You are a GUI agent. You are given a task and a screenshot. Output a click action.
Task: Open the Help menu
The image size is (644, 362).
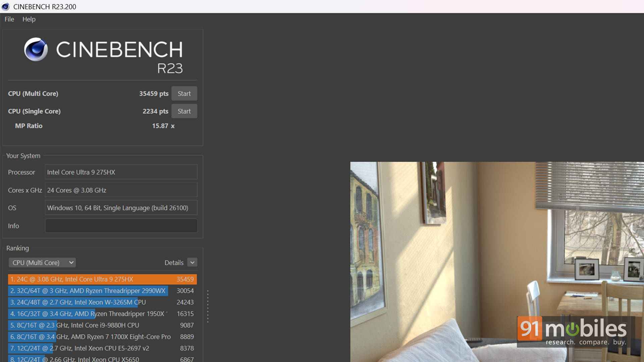(29, 19)
